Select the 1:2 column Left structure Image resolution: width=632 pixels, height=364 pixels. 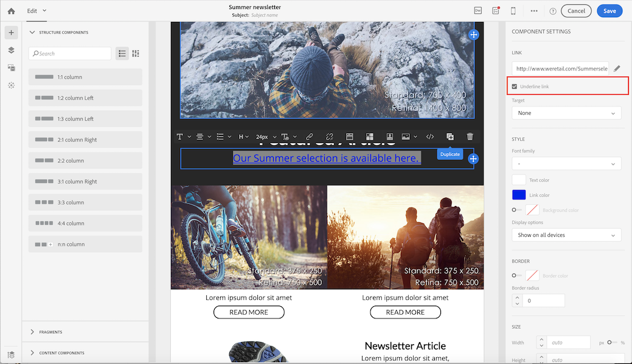[85, 98]
